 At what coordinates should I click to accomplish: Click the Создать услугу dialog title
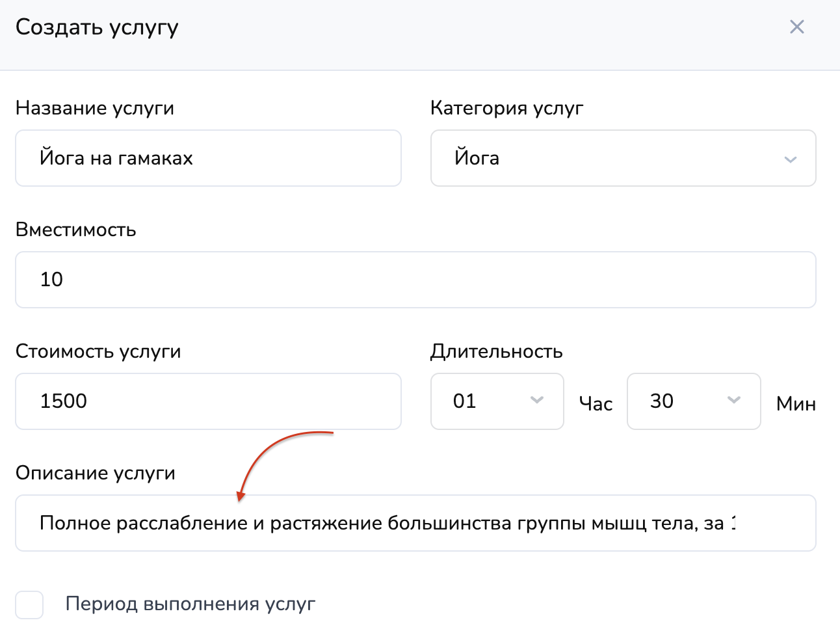(97, 27)
